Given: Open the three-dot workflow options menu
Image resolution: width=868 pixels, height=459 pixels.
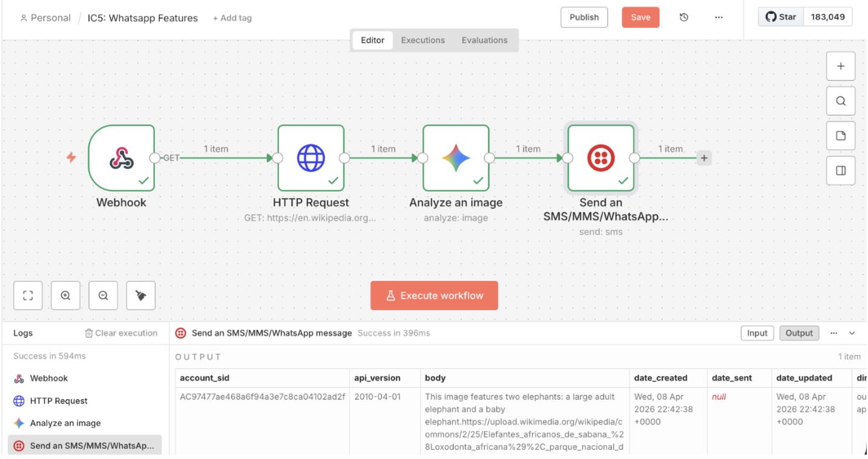Looking at the screenshot, I should point(718,18).
